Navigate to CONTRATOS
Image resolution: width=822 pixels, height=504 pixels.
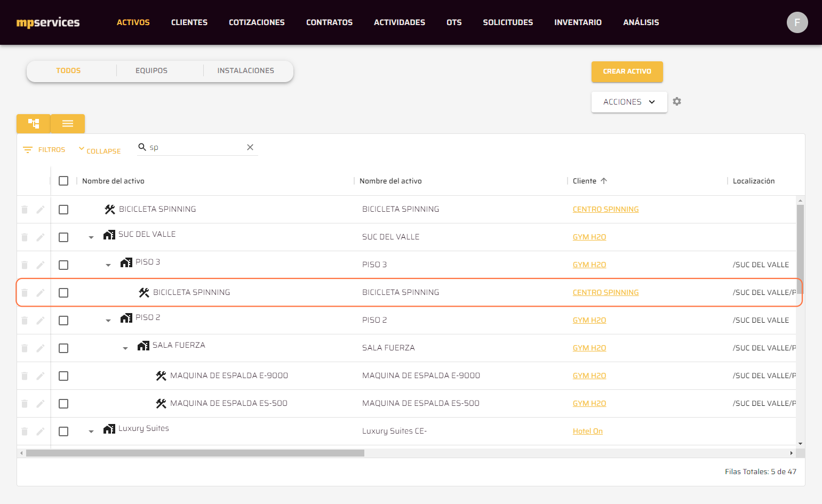(x=329, y=22)
